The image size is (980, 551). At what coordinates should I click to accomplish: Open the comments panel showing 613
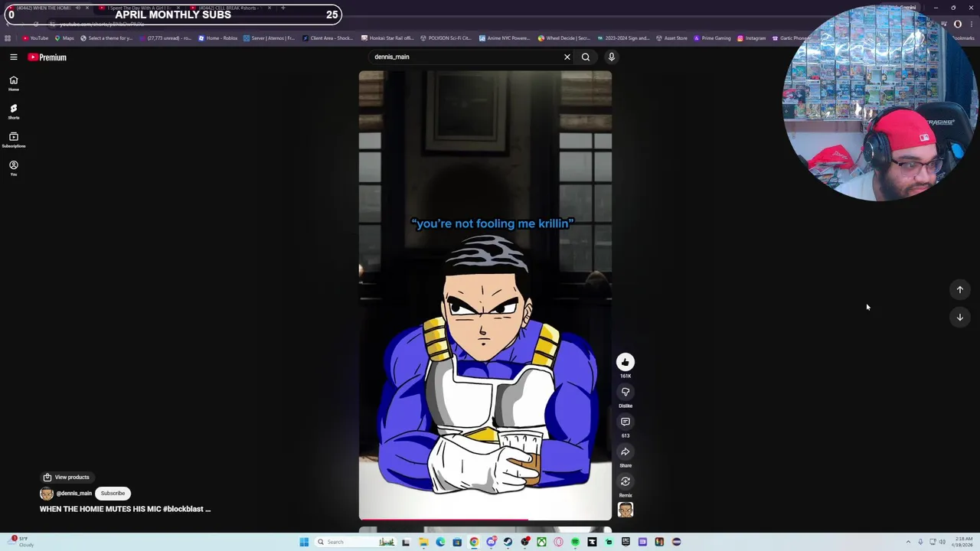tap(626, 422)
